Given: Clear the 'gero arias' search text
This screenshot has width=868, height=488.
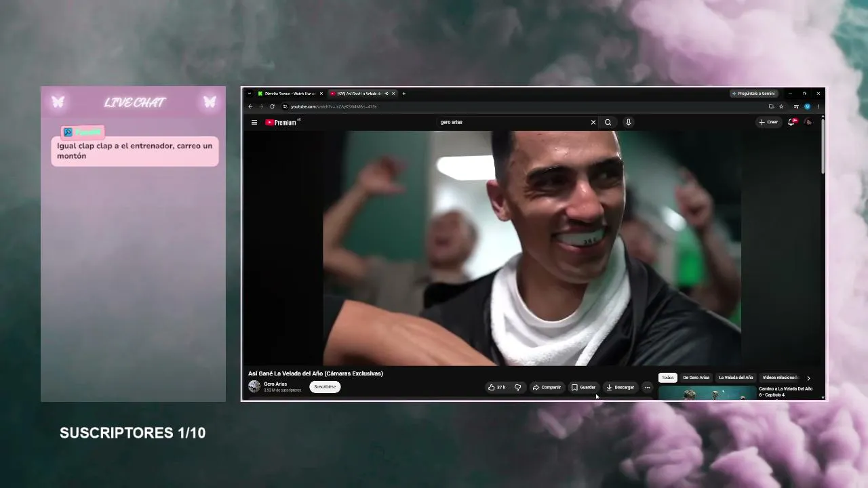Looking at the screenshot, I should 593,123.
